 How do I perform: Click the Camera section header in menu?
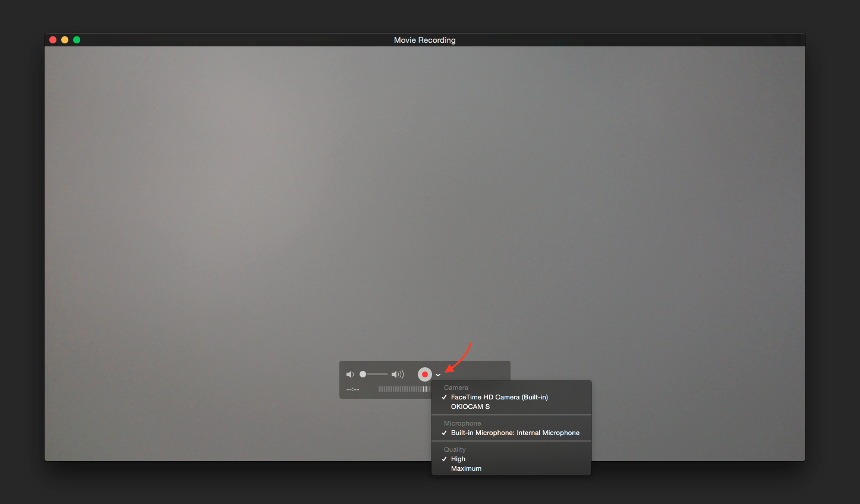coord(456,388)
